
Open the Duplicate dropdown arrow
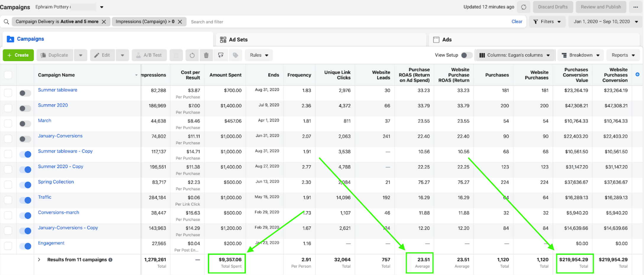(x=80, y=55)
